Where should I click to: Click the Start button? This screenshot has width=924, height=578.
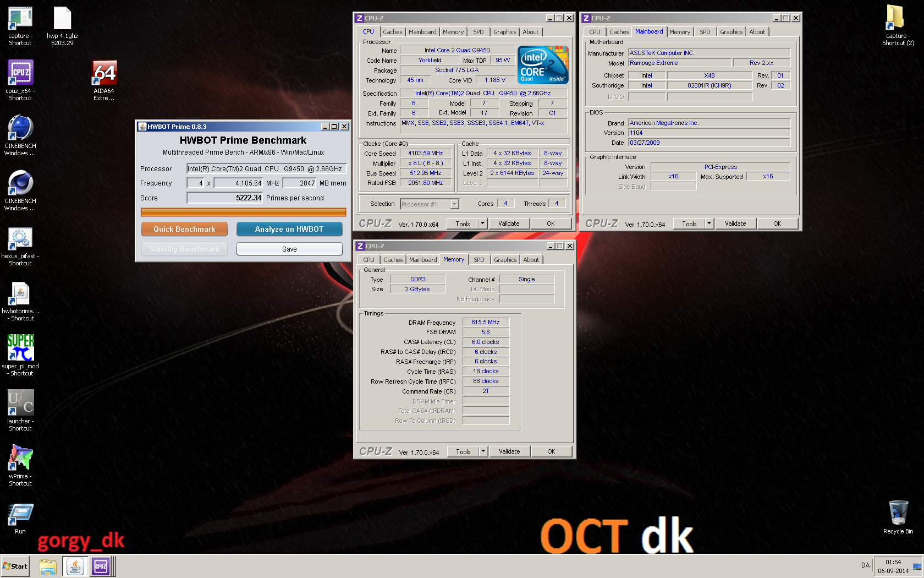click(15, 566)
